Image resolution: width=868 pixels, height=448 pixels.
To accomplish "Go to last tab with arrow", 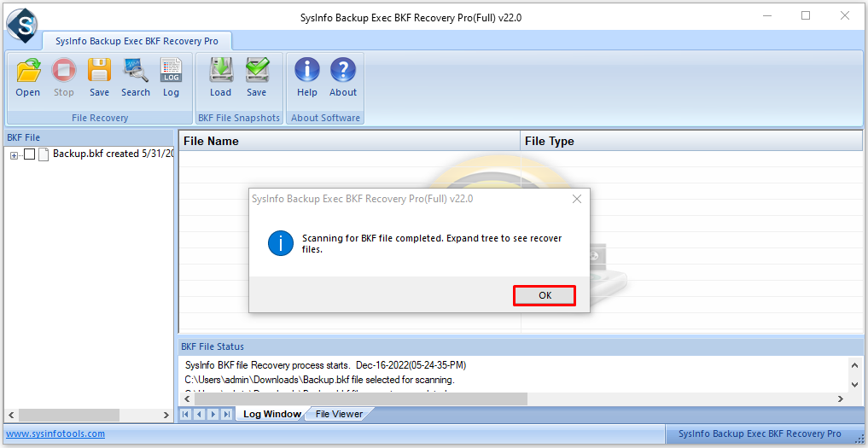I will 226,414.
